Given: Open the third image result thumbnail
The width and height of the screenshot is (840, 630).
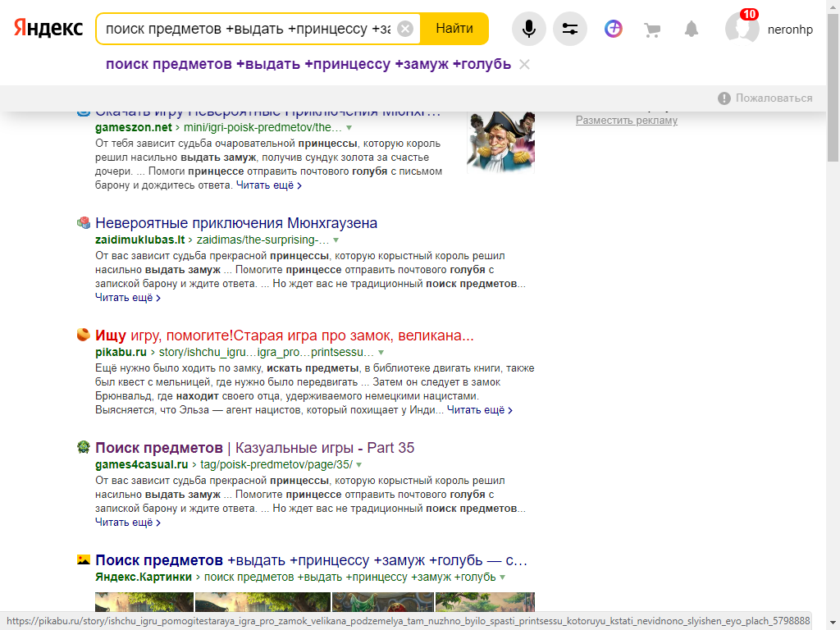Looking at the screenshot, I should (x=383, y=602).
